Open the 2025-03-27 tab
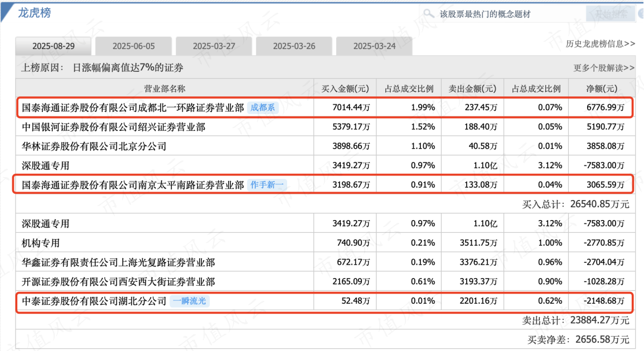The image size is (644, 351). pyautogui.click(x=214, y=46)
